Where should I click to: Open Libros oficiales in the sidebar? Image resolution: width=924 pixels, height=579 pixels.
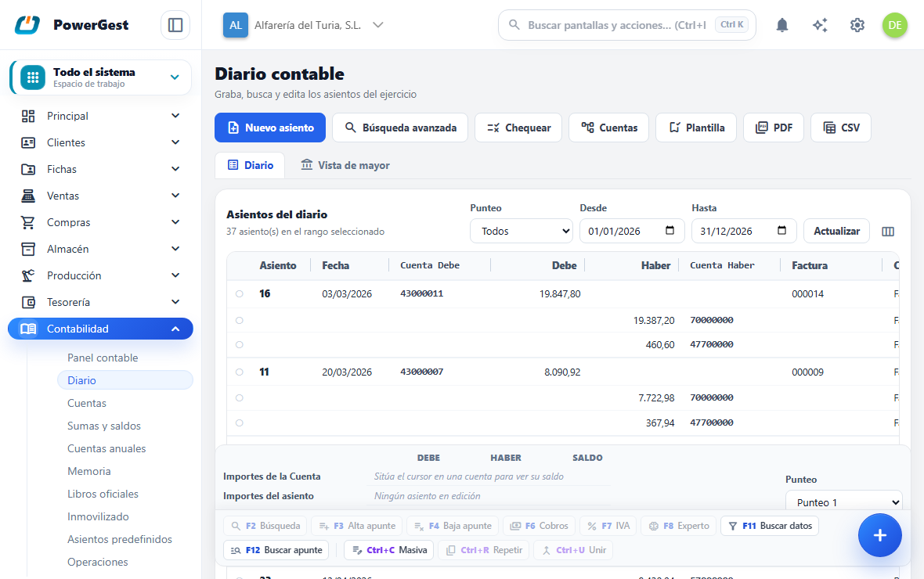[x=103, y=494]
